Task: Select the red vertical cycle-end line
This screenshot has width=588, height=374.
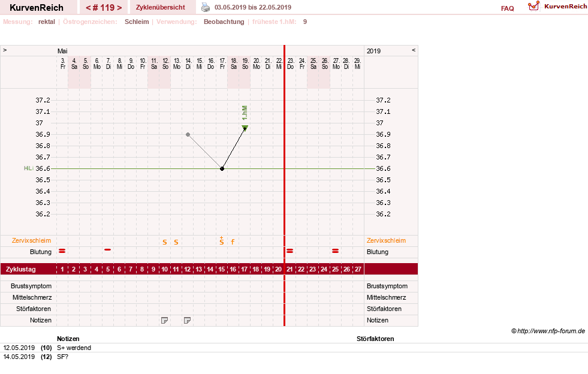Action: (x=284, y=186)
